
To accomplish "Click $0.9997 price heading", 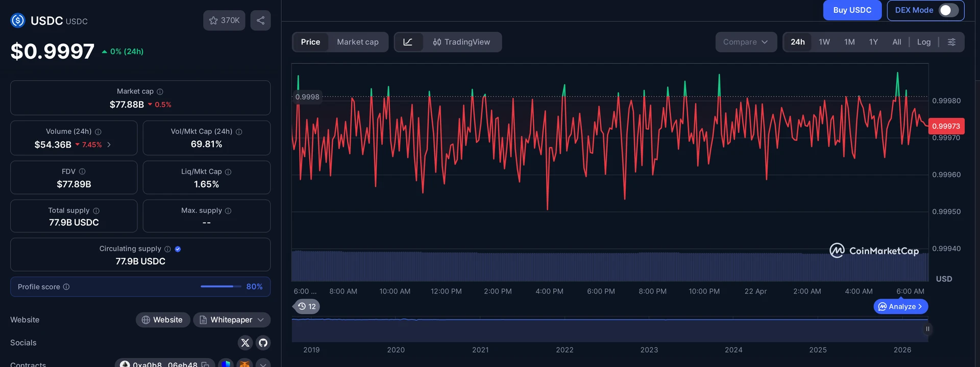I will coord(53,51).
